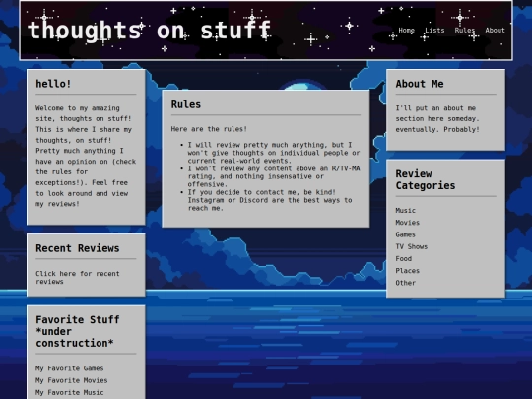Click the 'I'll put an about me' paragraph
Viewport: 532px width, 399px height.
(437, 119)
